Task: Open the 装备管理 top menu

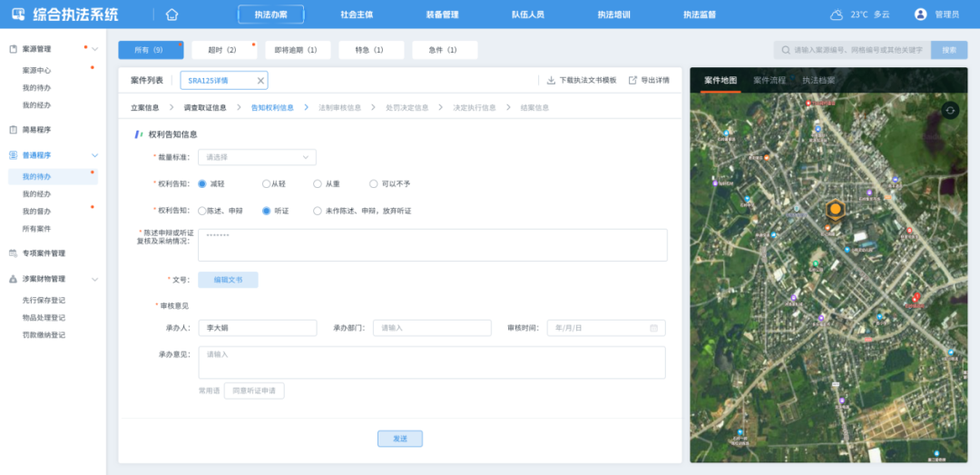Action: coord(443,15)
